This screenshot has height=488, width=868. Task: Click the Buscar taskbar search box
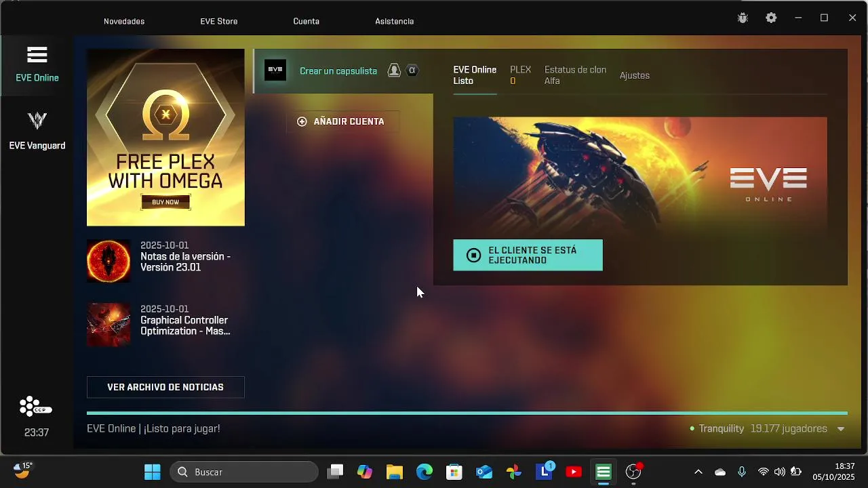(244, 472)
